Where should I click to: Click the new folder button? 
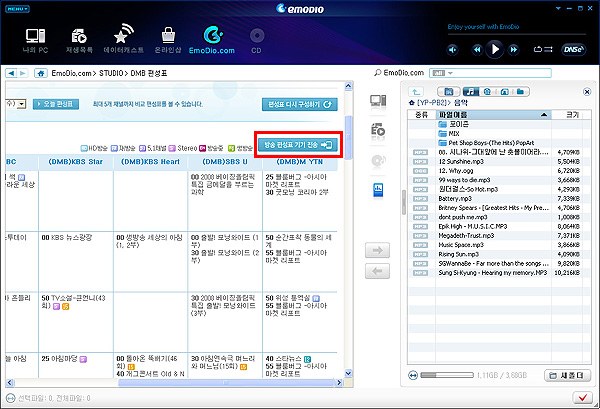click(567, 375)
